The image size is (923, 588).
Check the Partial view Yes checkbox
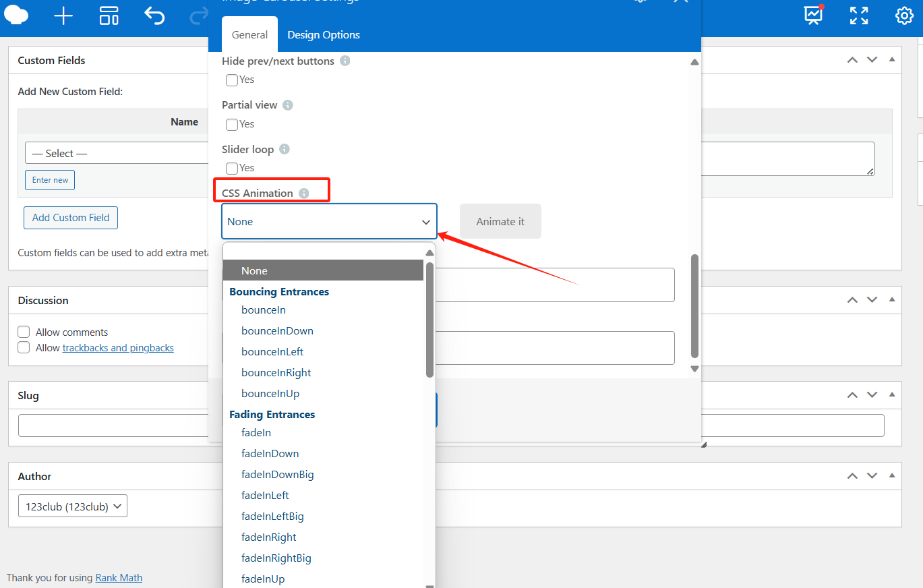click(x=232, y=125)
